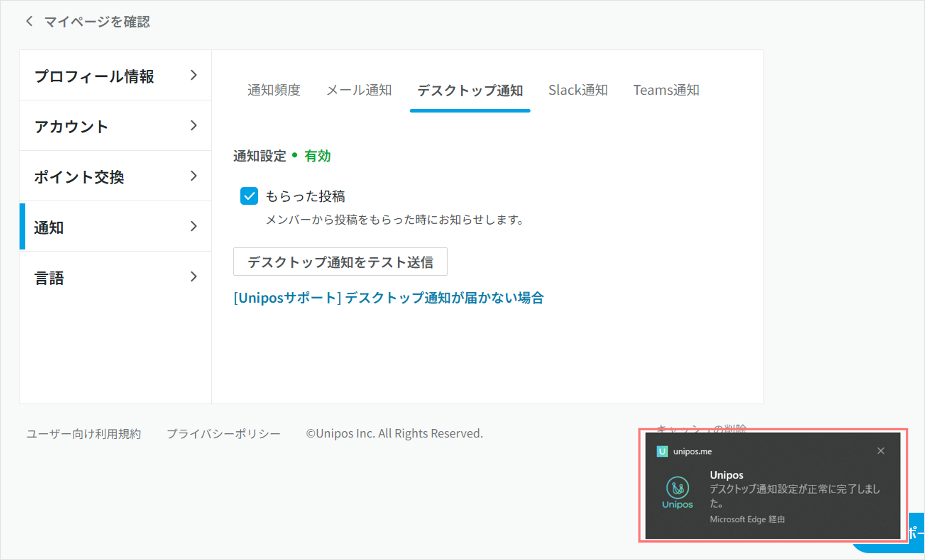Switch to Slack通知 tab
The height and width of the screenshot is (560, 925).
click(578, 90)
